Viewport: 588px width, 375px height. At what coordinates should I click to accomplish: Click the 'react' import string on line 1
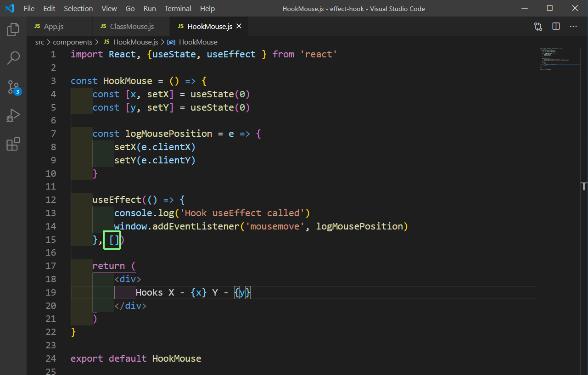tap(319, 54)
